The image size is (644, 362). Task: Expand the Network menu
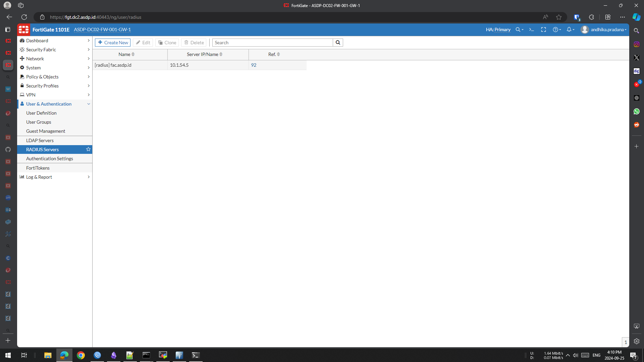tap(55, 59)
